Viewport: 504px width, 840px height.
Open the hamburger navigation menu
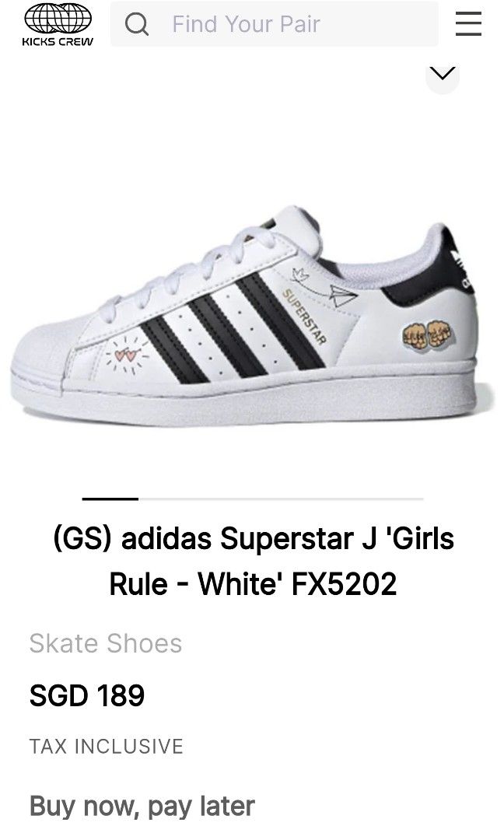(x=468, y=24)
